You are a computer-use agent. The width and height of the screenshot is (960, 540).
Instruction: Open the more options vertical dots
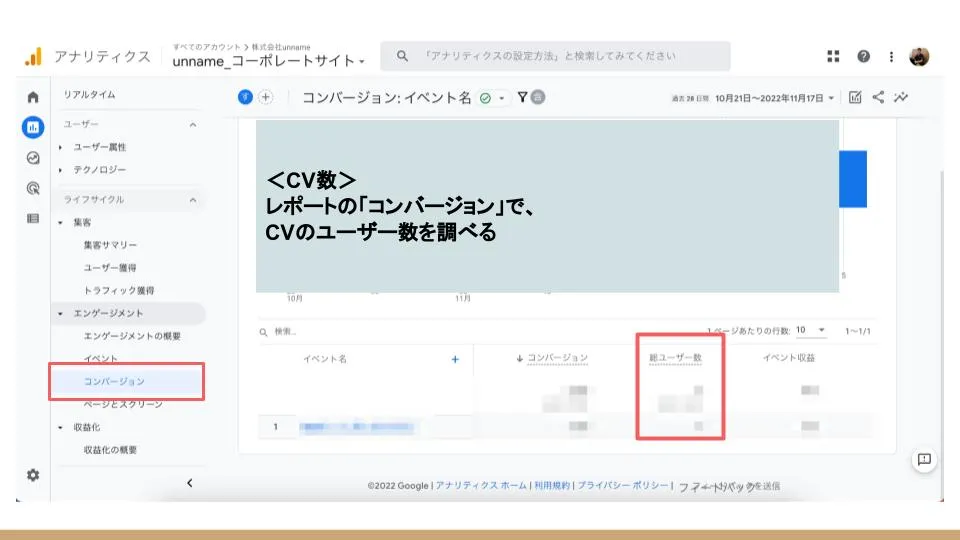click(x=891, y=56)
